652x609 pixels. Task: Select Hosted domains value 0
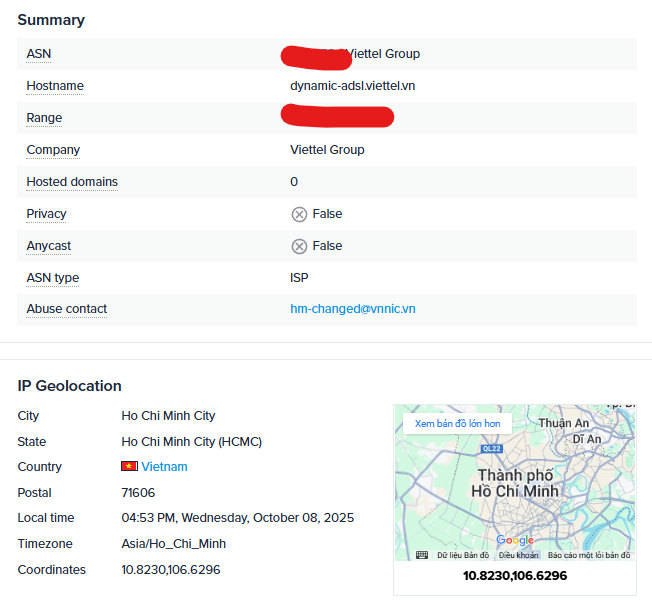(x=294, y=182)
